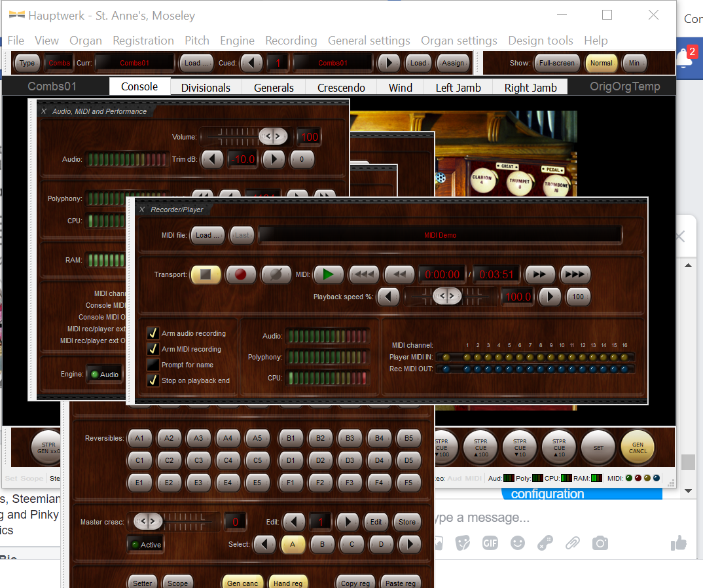Open the Wind tab
The height and width of the screenshot is (588, 703).
click(x=401, y=88)
